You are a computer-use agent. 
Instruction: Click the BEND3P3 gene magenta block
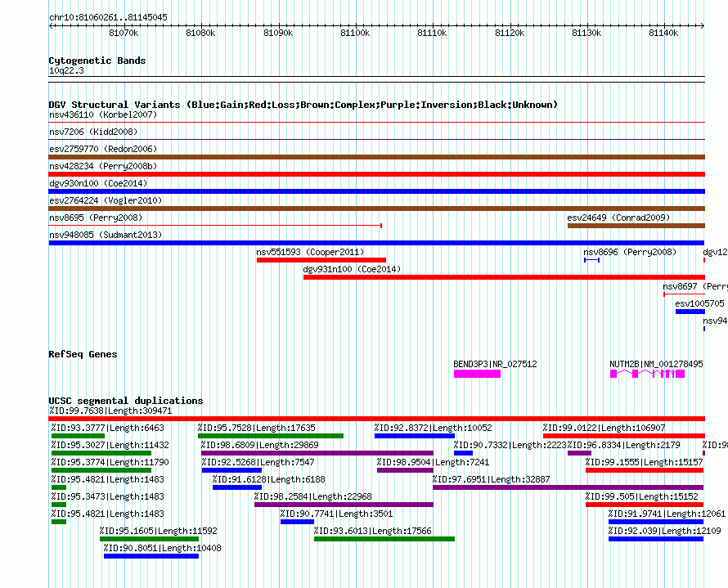[477, 374]
